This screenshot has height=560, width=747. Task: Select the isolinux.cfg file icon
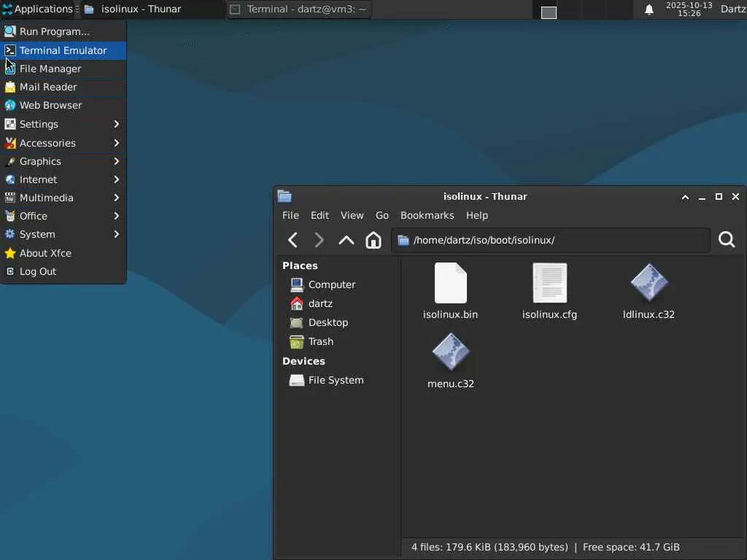(550, 283)
